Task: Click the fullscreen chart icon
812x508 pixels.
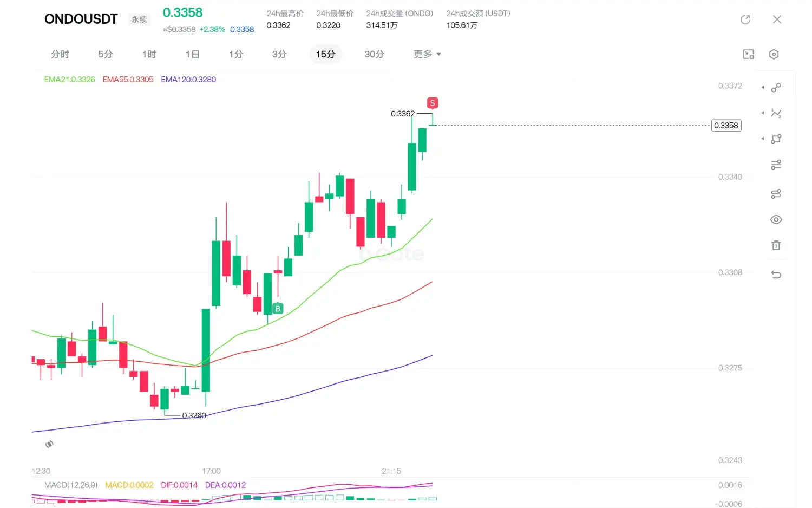Action: click(x=749, y=54)
